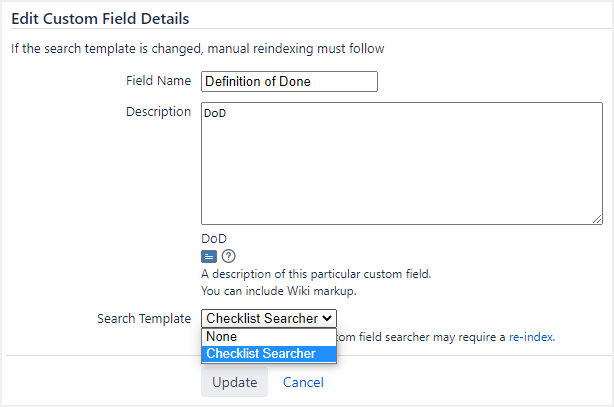Screen dimensions: 614x407
Task: Click the blue wiki markup editor icon
Action: click(x=209, y=256)
